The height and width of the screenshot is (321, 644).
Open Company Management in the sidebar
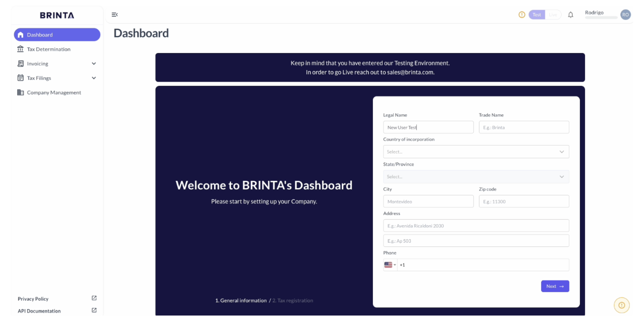54,92
